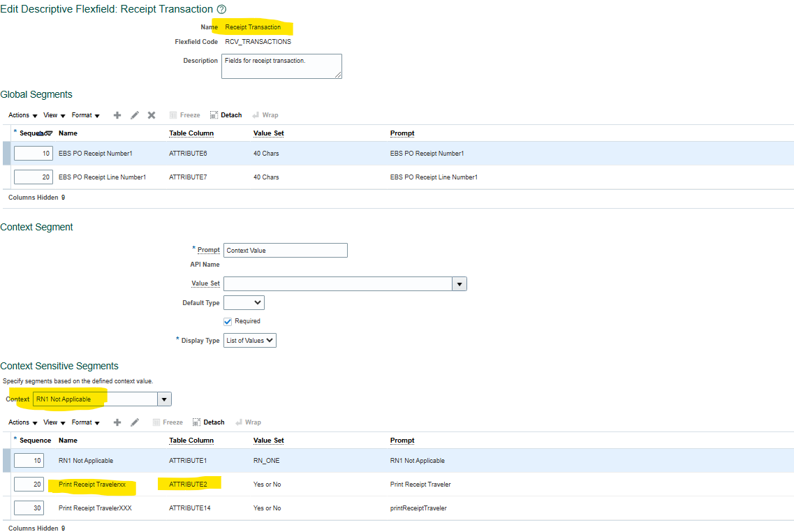This screenshot has width=794, height=532.
Task: Open Format menu in Global Segments
Action: pyautogui.click(x=86, y=115)
